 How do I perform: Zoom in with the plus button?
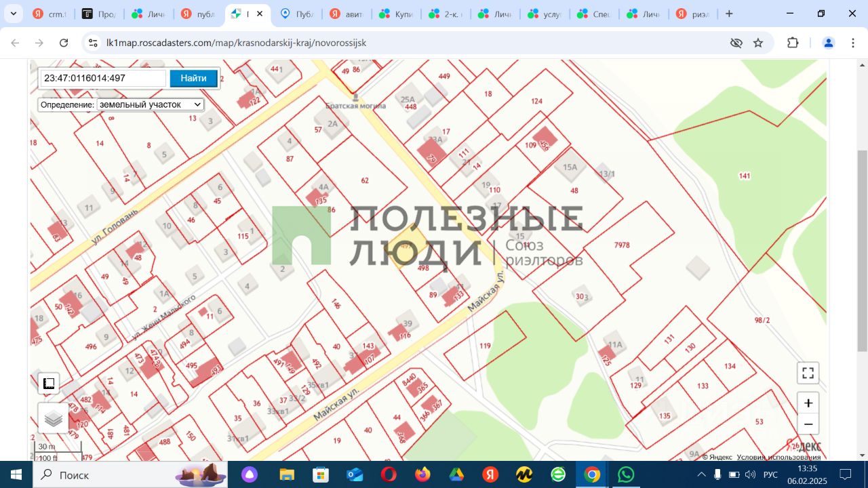[808, 403]
